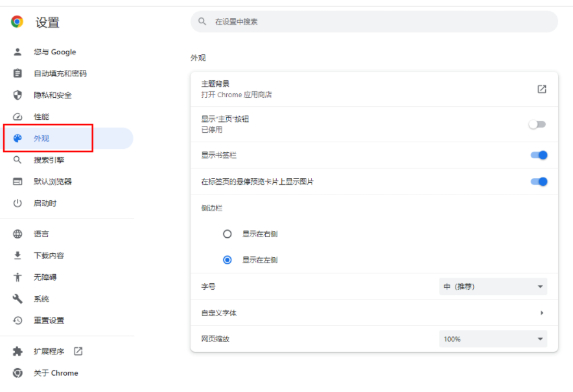Click the 网页缩放 label
Viewport: 573px width, 392px height.
[215, 339]
